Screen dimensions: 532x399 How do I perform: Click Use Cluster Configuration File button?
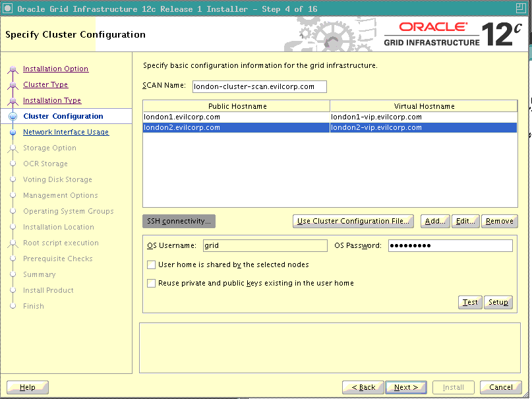point(353,221)
